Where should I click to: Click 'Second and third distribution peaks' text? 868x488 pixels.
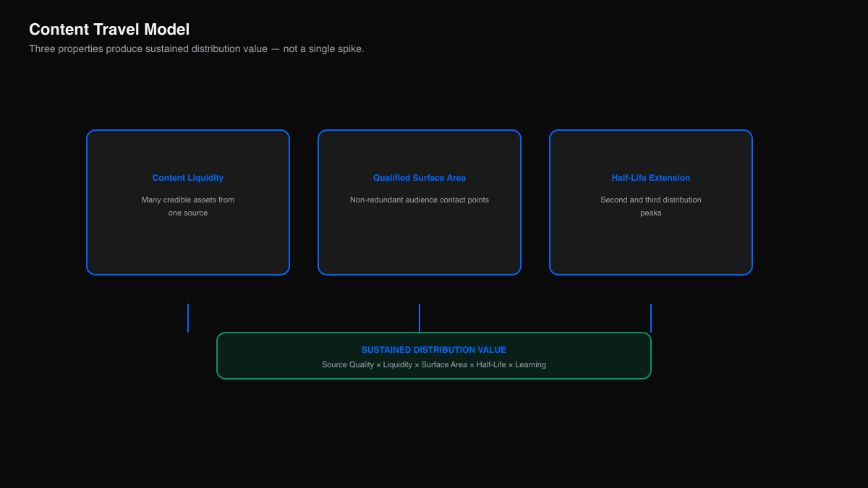coord(651,206)
